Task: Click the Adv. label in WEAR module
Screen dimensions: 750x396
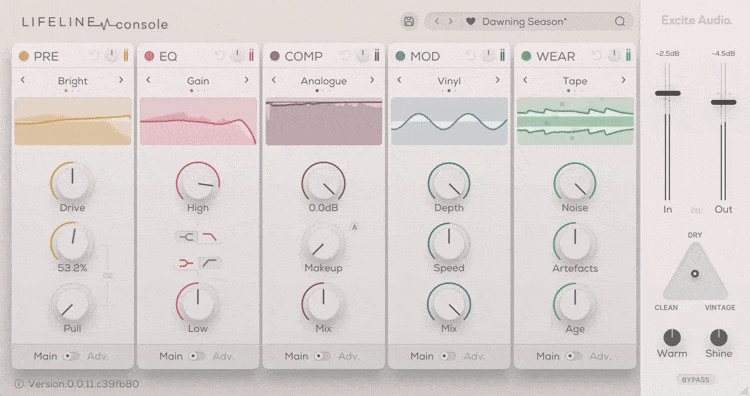Action: point(600,356)
